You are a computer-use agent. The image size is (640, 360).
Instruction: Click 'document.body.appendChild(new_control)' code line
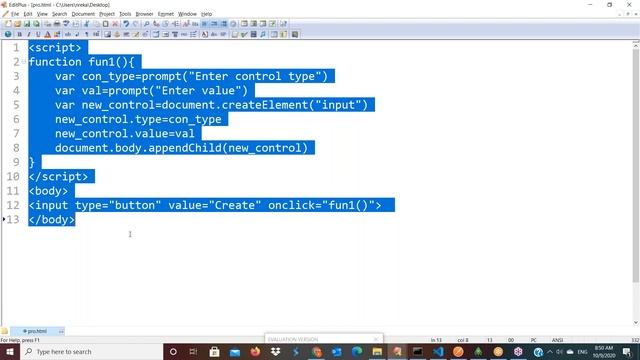pyautogui.click(x=181, y=148)
